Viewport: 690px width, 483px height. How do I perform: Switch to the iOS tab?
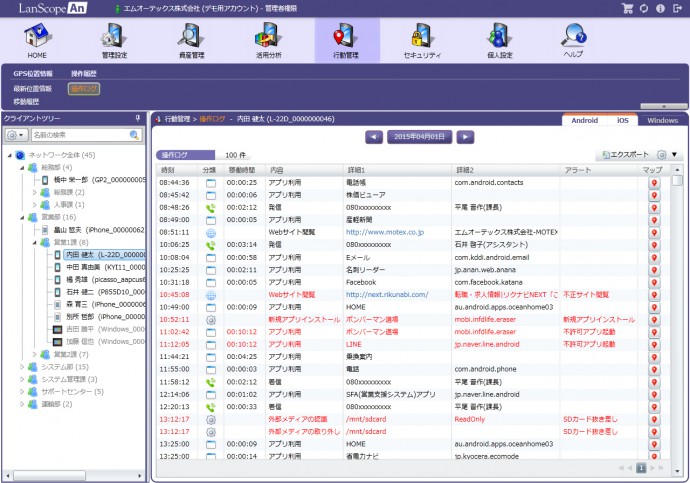click(623, 120)
